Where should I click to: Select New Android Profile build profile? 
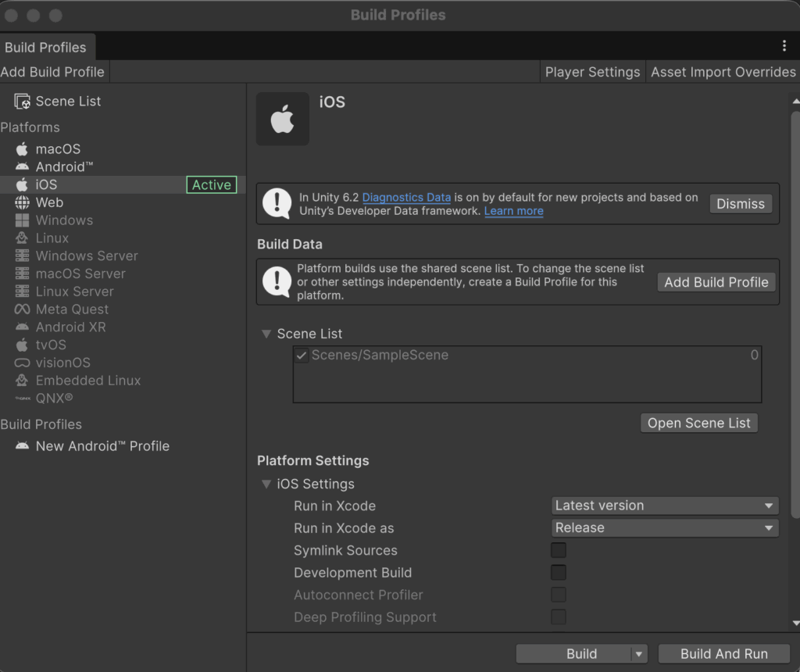click(x=102, y=446)
